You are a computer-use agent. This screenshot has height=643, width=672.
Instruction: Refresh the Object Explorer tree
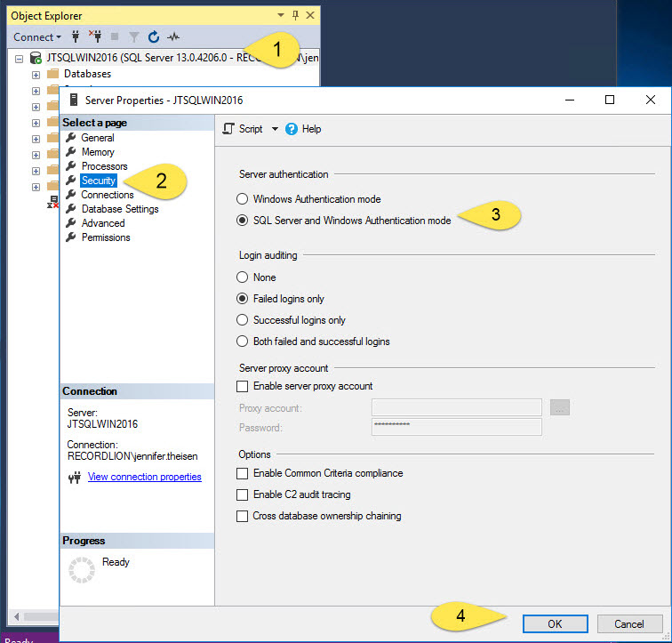[x=154, y=37]
